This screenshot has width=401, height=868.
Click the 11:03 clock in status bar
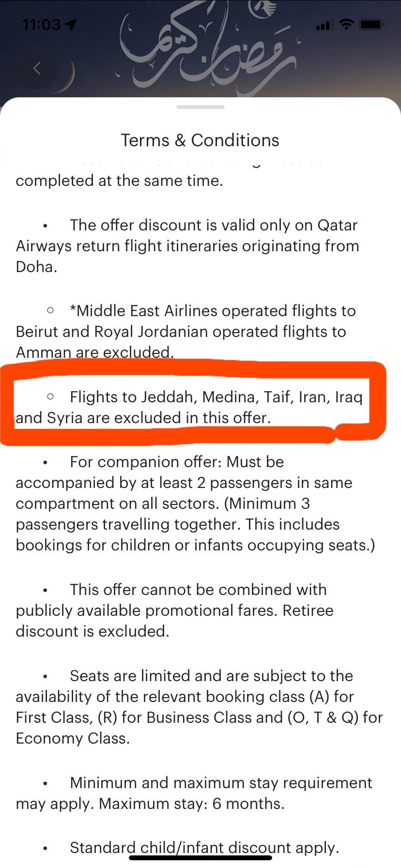pos(42,24)
